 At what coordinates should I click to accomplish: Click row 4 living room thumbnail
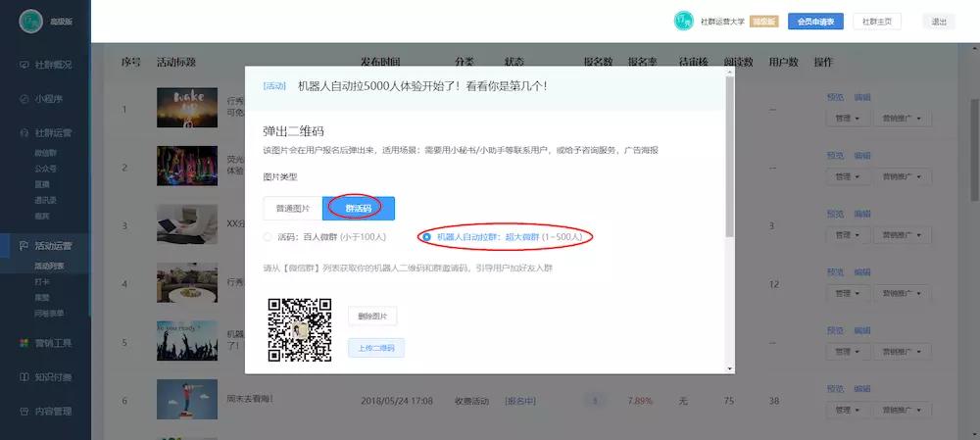[187, 282]
